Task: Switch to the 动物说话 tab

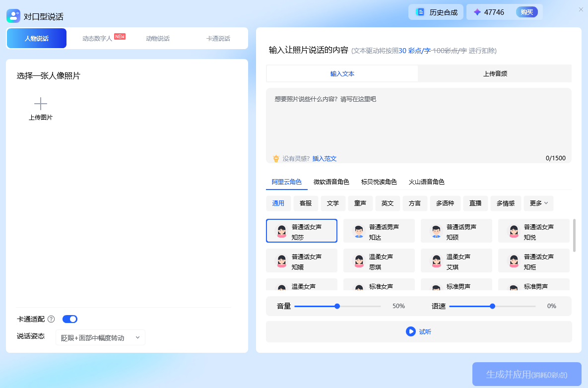Action: tap(157, 38)
